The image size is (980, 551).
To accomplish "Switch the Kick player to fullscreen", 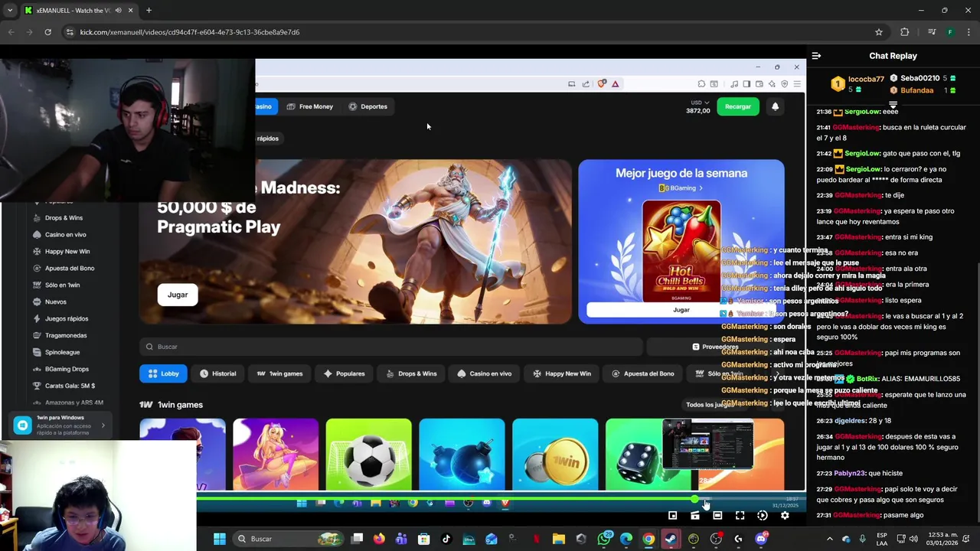I will point(740,516).
